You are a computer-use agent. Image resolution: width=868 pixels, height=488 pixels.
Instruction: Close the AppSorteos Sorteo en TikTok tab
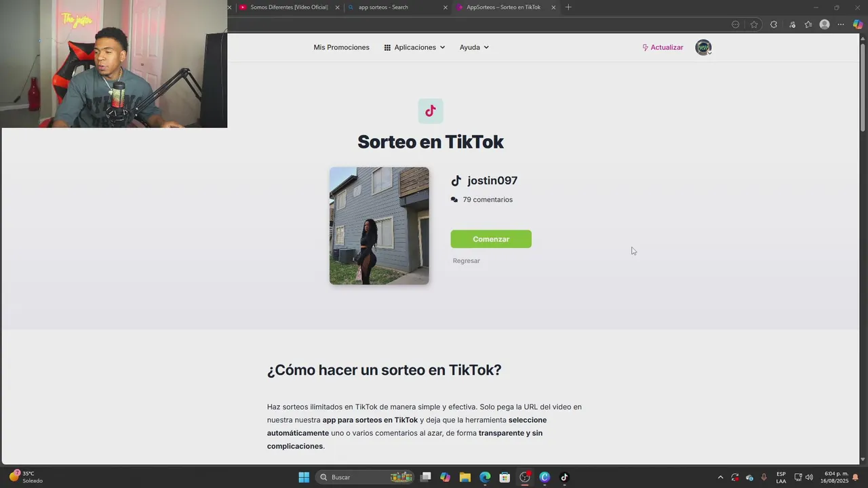pos(553,7)
